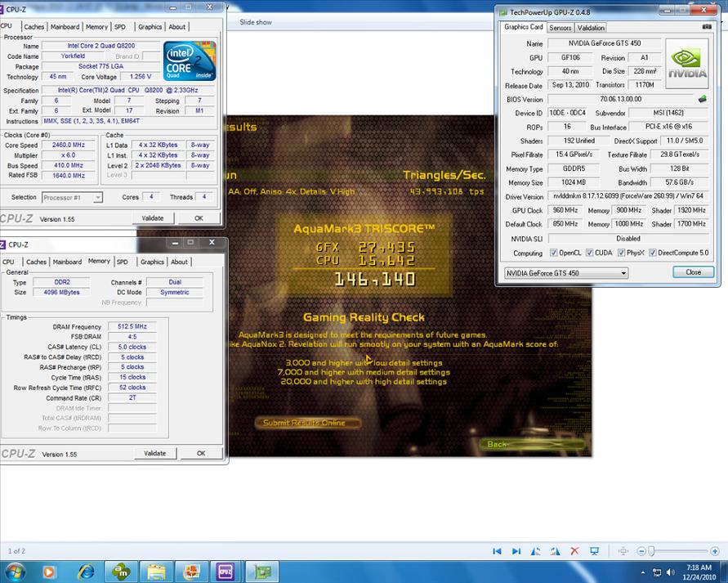The image size is (728, 583).
Task: Click OK in memory CPU-Z window
Action: click(201, 453)
